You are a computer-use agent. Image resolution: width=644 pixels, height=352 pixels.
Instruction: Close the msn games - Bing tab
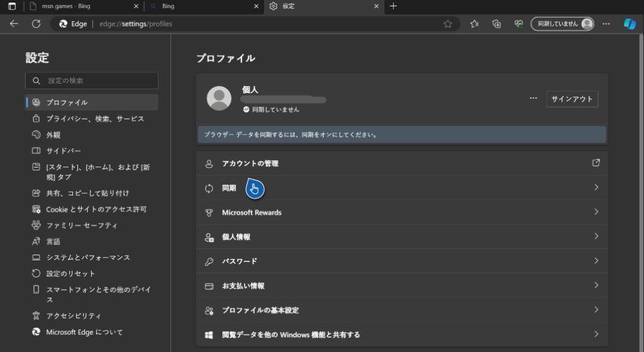point(136,6)
